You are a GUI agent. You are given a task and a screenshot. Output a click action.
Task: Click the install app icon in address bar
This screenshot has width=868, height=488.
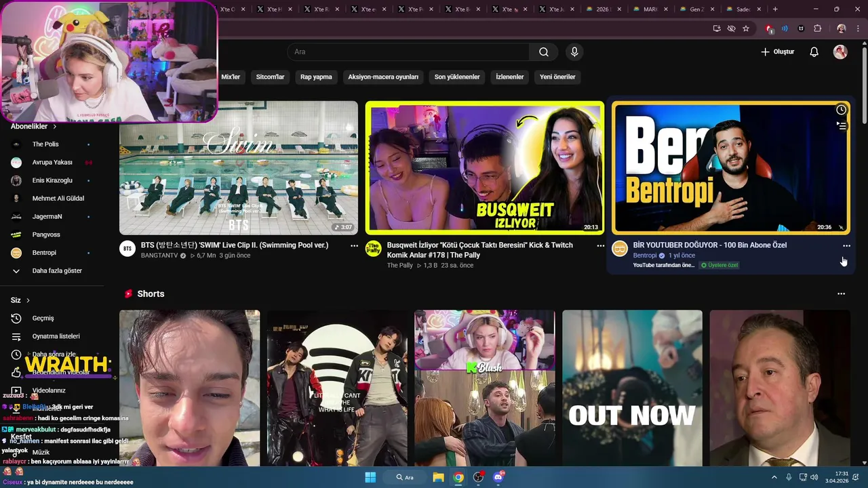(717, 28)
